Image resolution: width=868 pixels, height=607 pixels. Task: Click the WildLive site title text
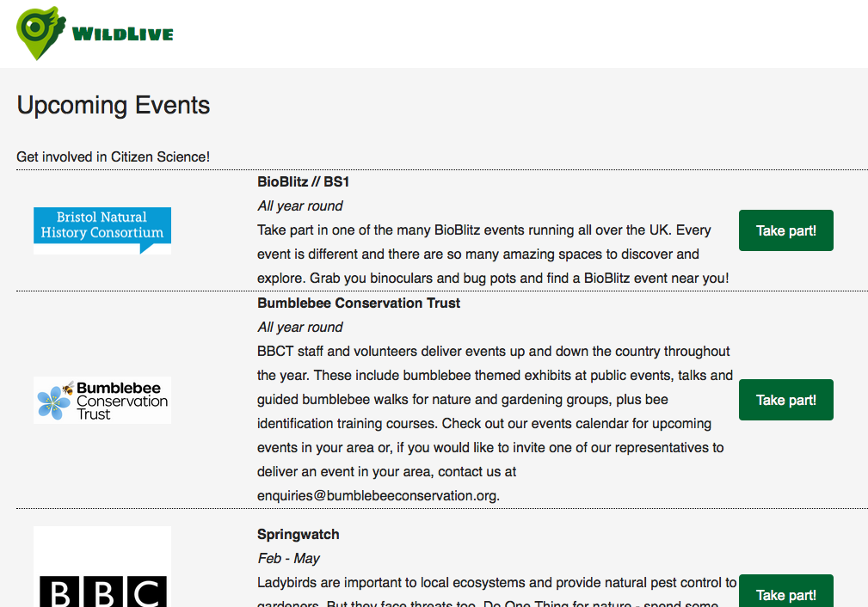click(x=122, y=34)
